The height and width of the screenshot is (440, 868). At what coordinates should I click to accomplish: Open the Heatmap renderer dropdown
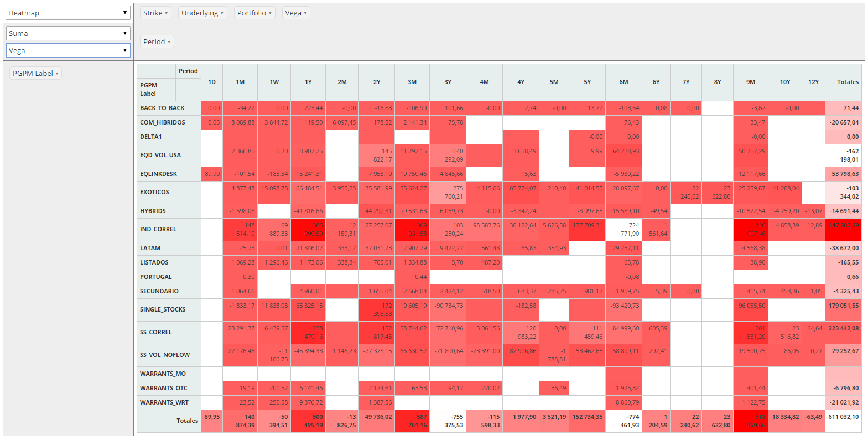(67, 13)
